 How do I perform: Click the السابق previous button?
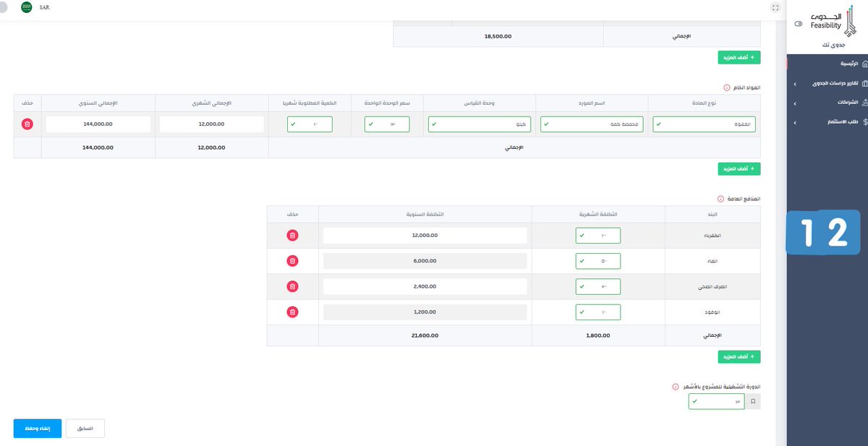click(85, 428)
